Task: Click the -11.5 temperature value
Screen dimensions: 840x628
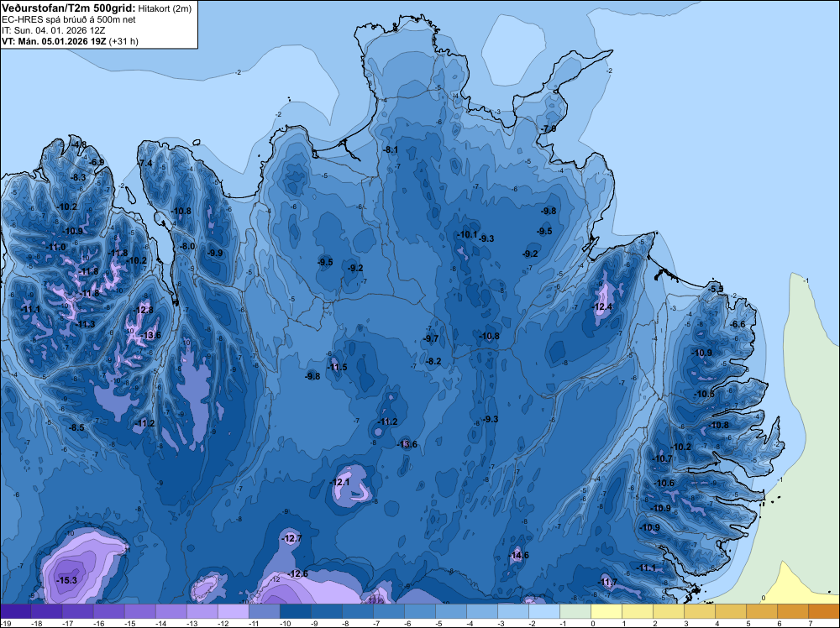Action: (x=337, y=367)
